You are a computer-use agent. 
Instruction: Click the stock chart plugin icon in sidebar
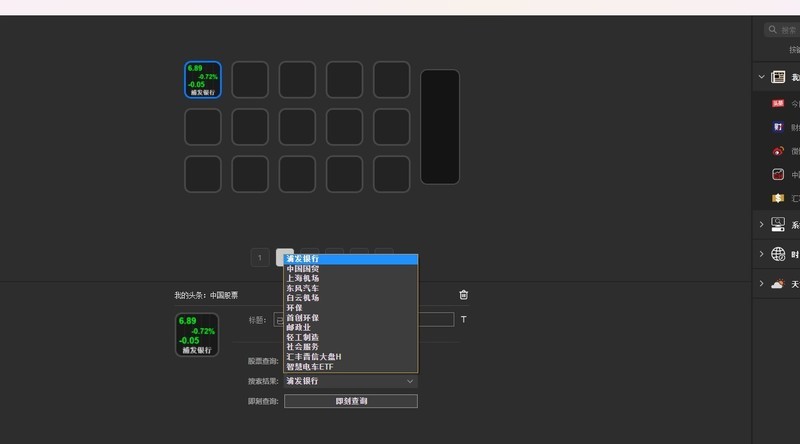coord(778,174)
